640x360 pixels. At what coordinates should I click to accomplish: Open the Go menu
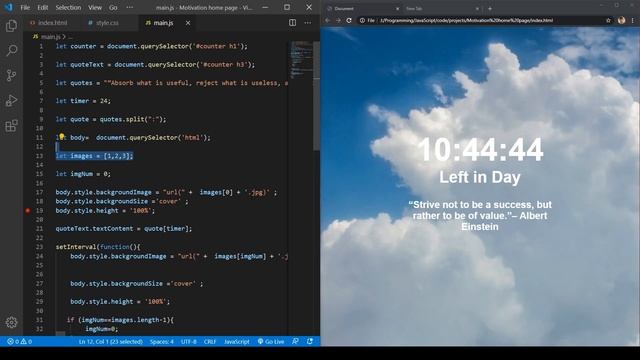[113, 7]
